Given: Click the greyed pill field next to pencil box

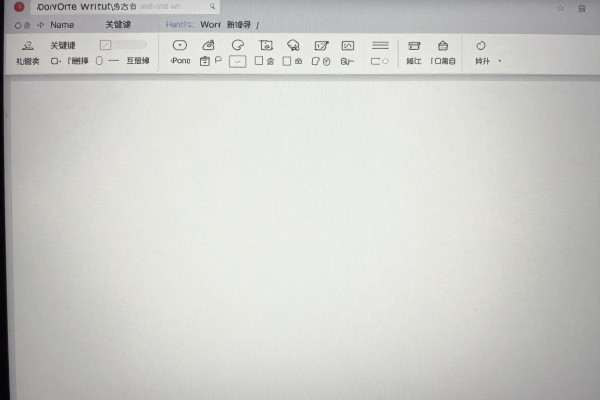Looking at the screenshot, I should point(131,45).
